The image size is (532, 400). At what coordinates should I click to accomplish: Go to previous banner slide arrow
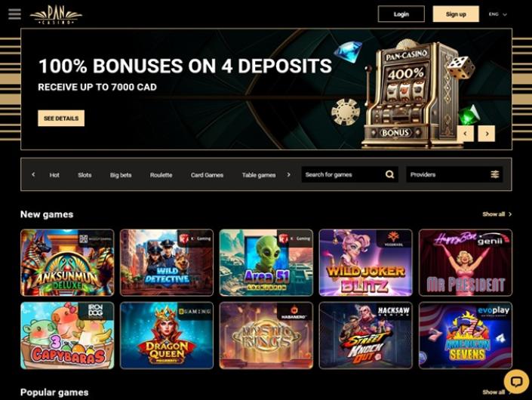(x=465, y=134)
